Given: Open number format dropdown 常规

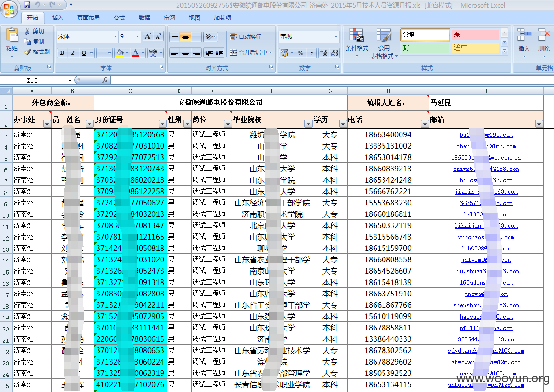Looking at the screenshot, I should pos(336,36).
